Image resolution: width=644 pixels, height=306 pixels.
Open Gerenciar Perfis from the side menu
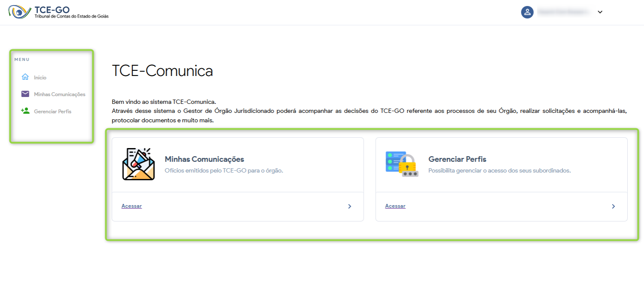tap(53, 112)
